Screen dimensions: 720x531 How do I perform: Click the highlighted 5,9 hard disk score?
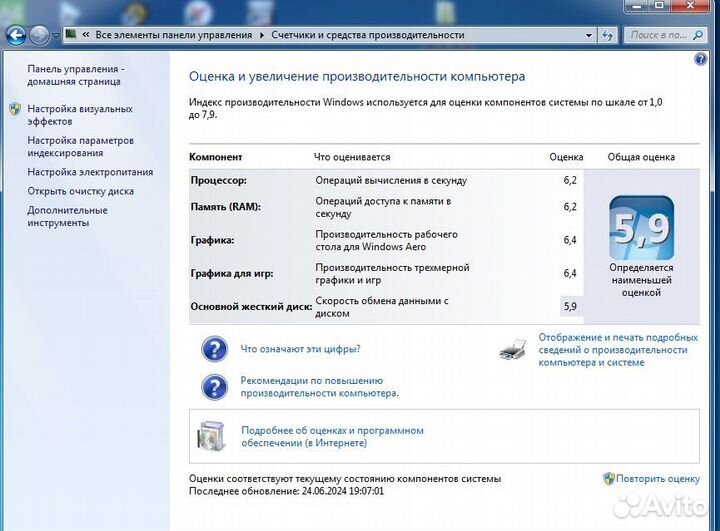[570, 306]
